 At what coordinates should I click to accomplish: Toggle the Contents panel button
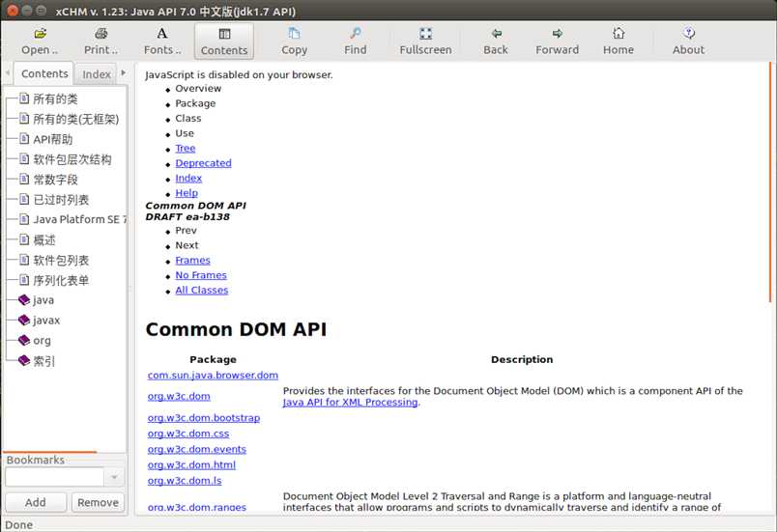coord(224,42)
